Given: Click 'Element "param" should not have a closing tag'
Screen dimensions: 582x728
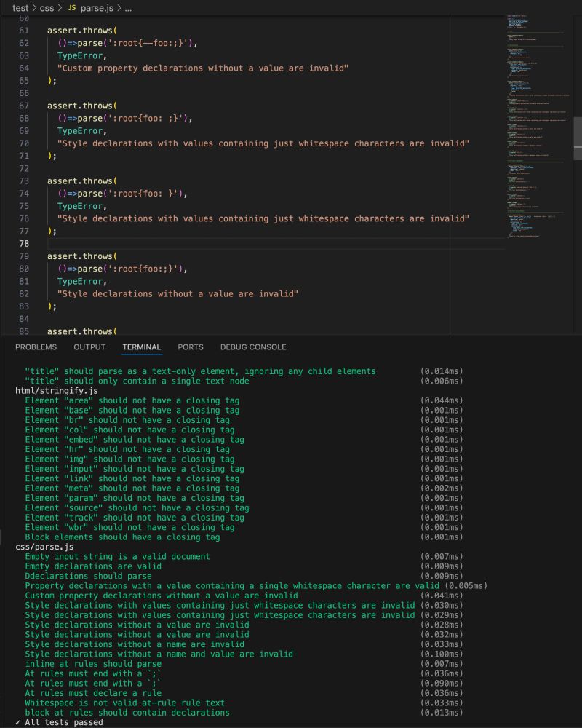Looking at the screenshot, I should [135, 498].
